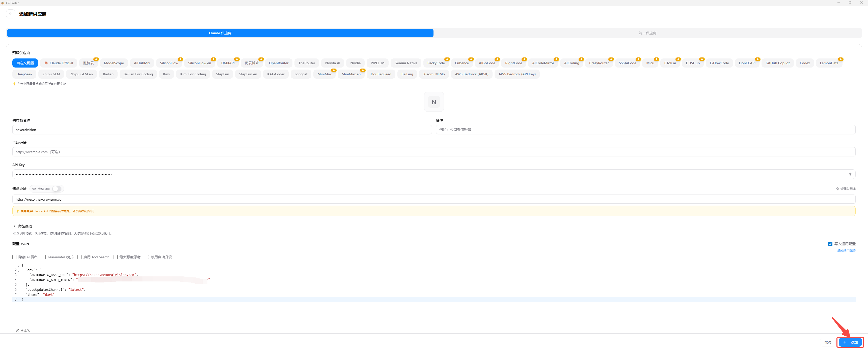Click into the 备注 notes field

pyautogui.click(x=646, y=130)
